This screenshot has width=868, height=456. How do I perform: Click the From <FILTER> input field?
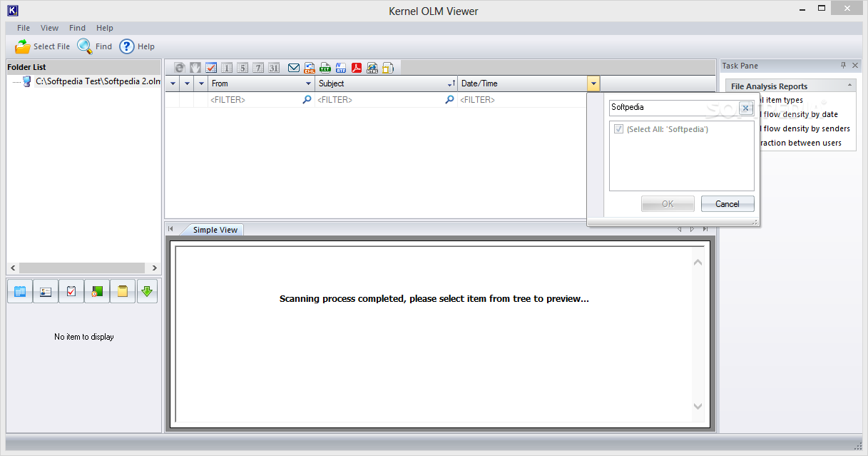pyautogui.click(x=255, y=100)
